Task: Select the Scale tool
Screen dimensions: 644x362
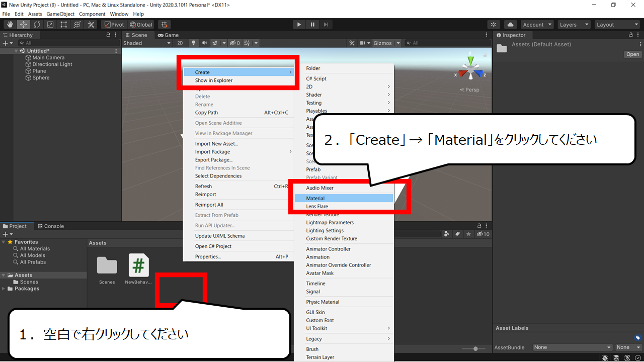Action: (x=50, y=25)
